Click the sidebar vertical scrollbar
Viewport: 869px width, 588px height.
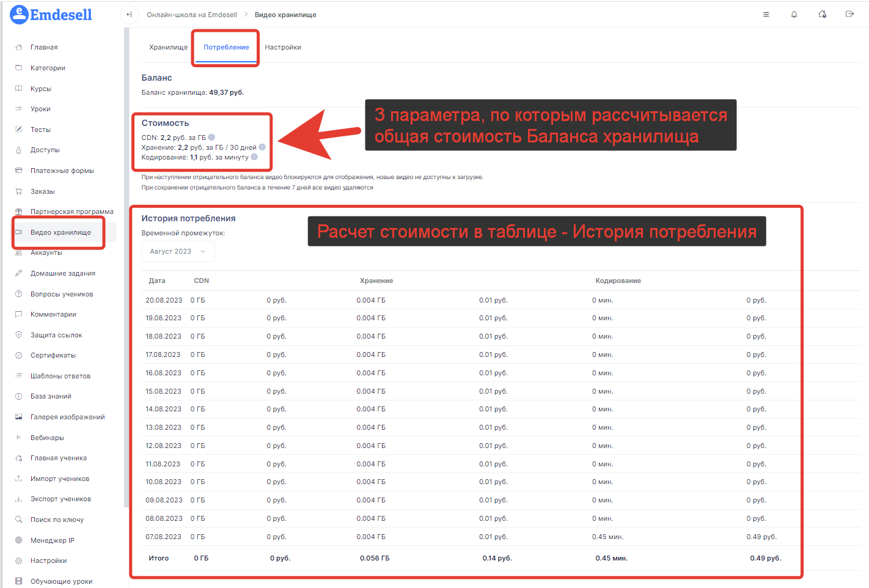click(x=127, y=267)
